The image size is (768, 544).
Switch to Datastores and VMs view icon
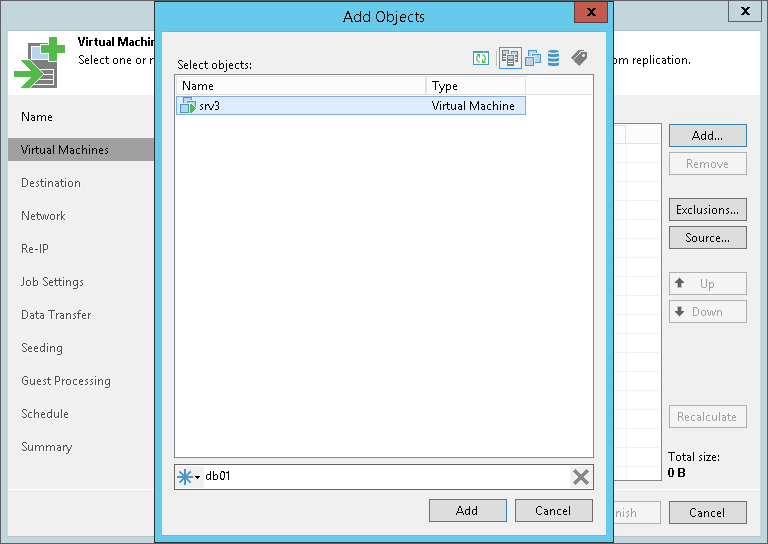pos(553,58)
